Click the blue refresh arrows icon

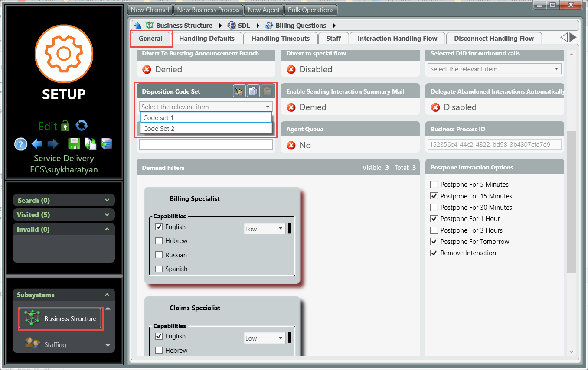click(82, 126)
